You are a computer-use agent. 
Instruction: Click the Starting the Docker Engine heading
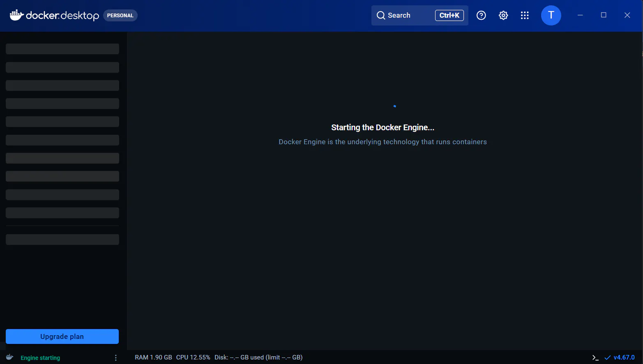383,127
